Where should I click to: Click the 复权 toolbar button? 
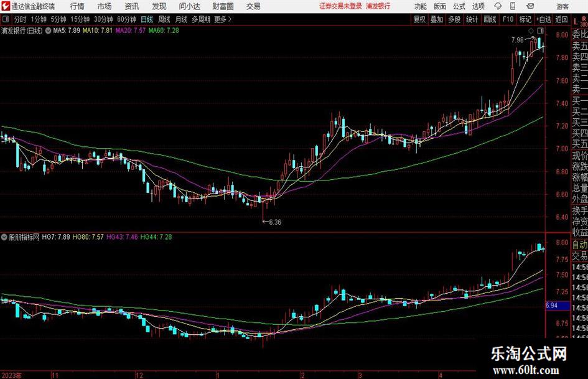pos(419,19)
